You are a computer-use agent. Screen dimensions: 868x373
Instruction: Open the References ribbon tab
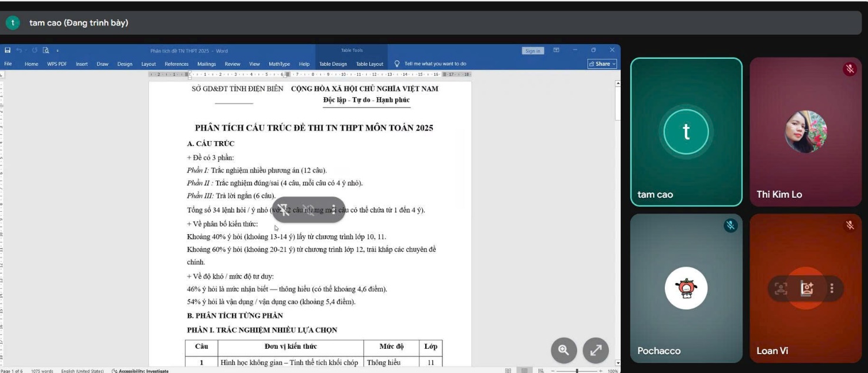(176, 64)
